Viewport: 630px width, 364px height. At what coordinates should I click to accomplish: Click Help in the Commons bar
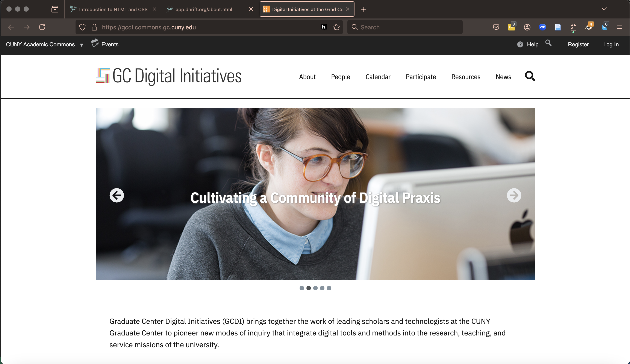[533, 44]
